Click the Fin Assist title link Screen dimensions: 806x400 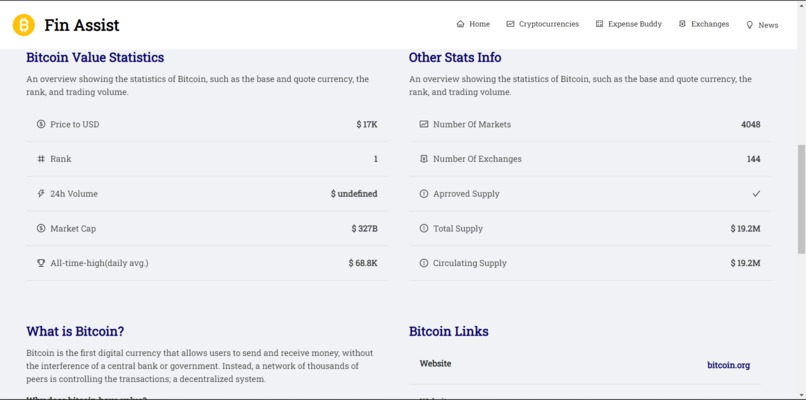click(82, 25)
